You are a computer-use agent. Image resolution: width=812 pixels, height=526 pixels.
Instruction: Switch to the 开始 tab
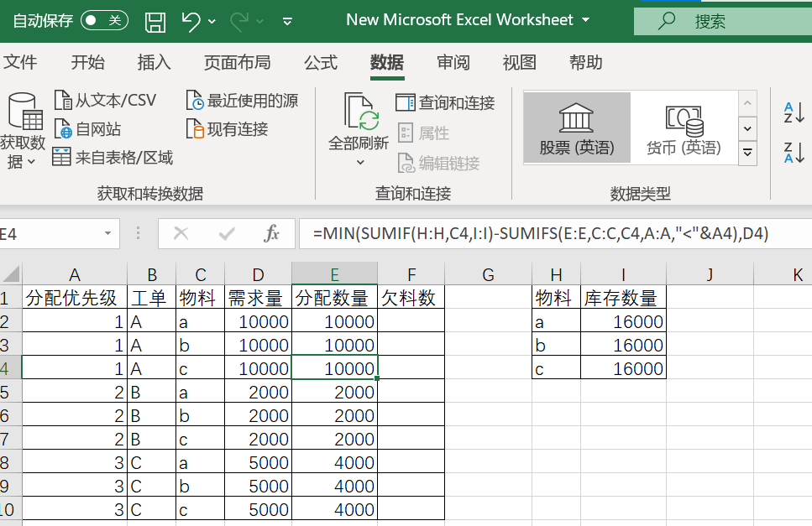[87, 63]
